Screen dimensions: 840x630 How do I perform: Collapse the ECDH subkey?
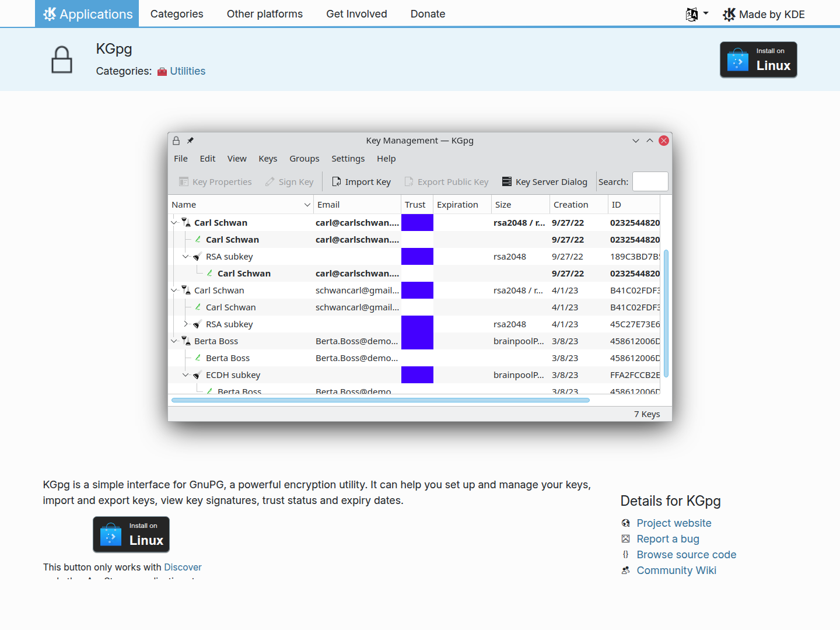(x=185, y=375)
